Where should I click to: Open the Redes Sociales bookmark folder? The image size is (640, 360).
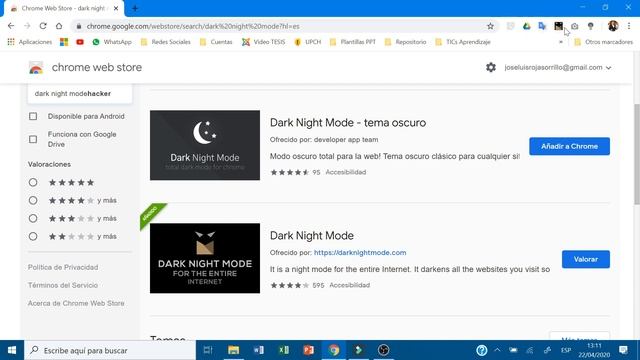165,42
